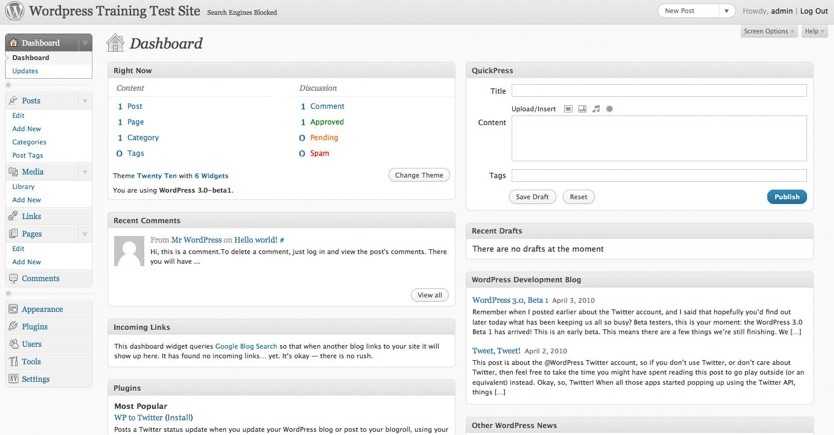Open Media Add New submenu item

coord(27,200)
